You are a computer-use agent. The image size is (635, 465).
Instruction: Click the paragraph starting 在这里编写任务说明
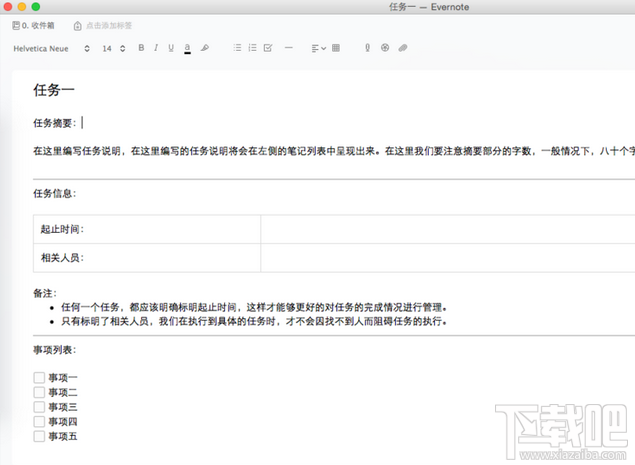point(334,151)
